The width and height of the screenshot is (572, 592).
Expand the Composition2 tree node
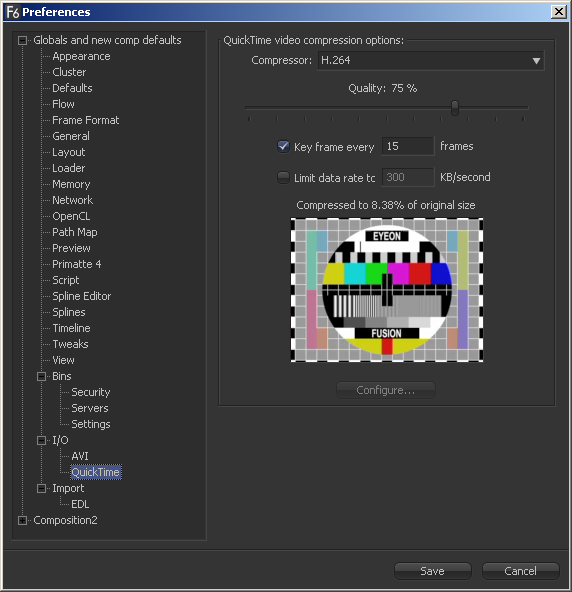click(x=23, y=520)
